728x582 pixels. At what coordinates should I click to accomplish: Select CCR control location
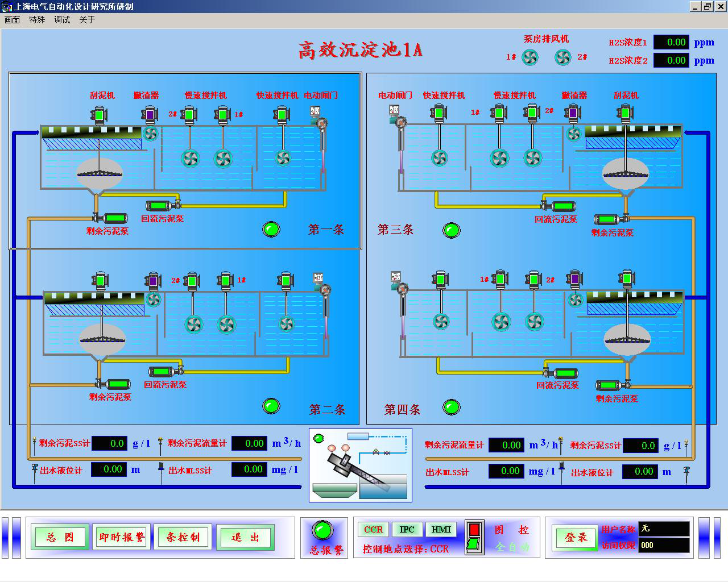pyautogui.click(x=373, y=530)
